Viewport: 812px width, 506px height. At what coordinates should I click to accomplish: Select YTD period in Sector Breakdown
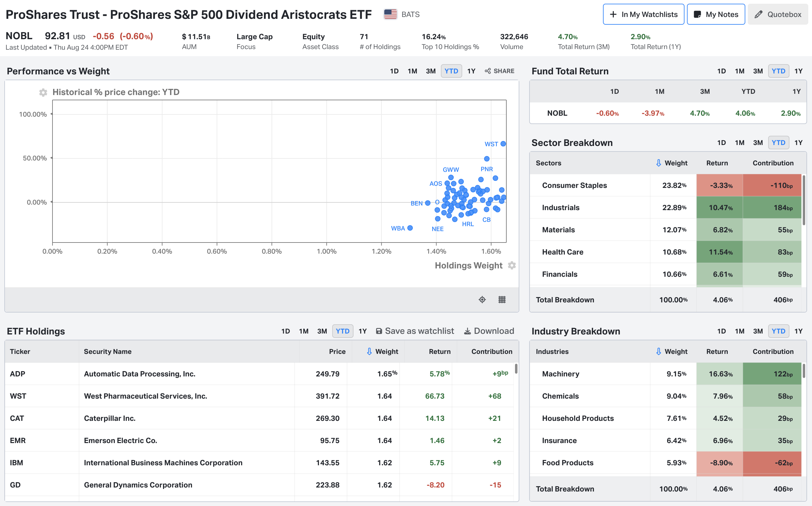[779, 143]
